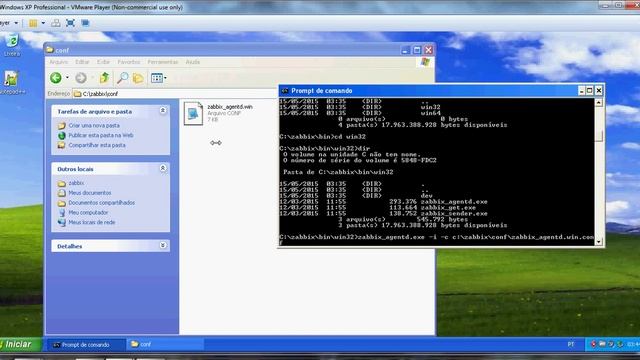Collapse the Outros locais panel
The height and width of the screenshot is (360, 640).
click(163, 168)
